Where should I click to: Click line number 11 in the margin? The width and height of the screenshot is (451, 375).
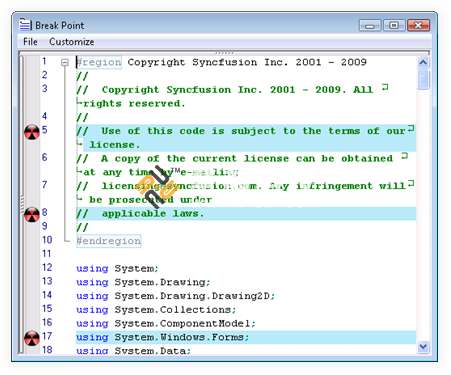pyautogui.click(x=47, y=254)
